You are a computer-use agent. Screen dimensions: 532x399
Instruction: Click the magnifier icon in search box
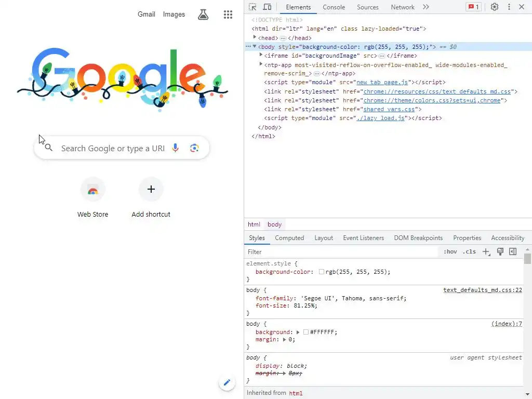click(49, 148)
